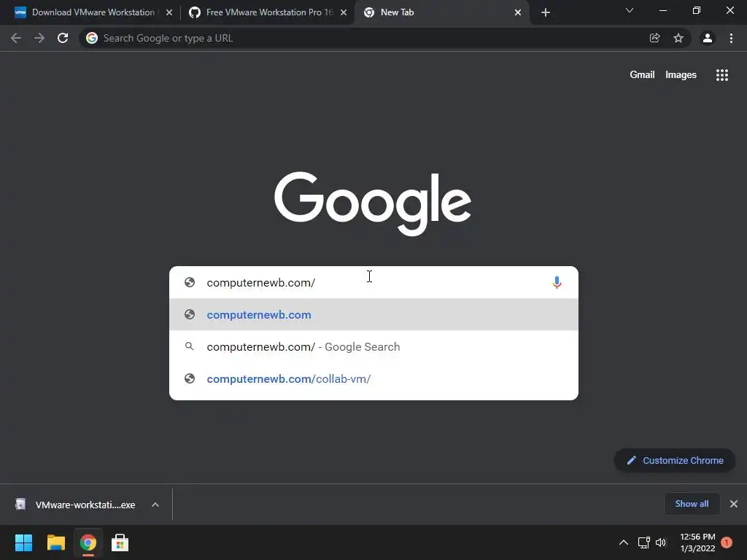This screenshot has width=747, height=560.
Task: Expand the VMware download options chevron
Action: pos(155,505)
